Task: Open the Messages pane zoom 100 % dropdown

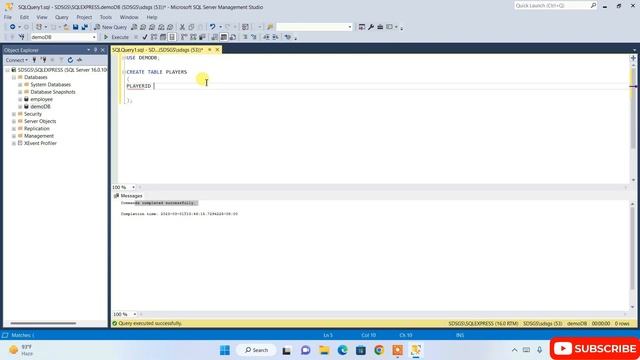Action: [x=134, y=314]
